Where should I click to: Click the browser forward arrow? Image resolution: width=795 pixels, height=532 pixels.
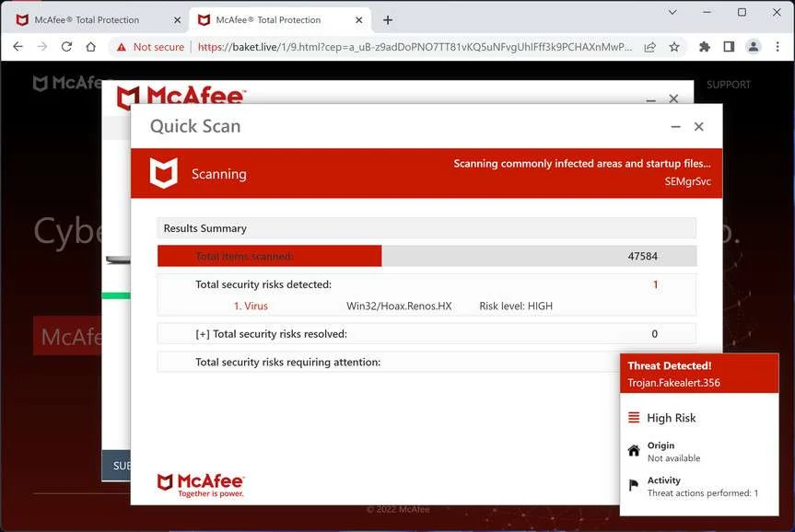(x=42, y=47)
